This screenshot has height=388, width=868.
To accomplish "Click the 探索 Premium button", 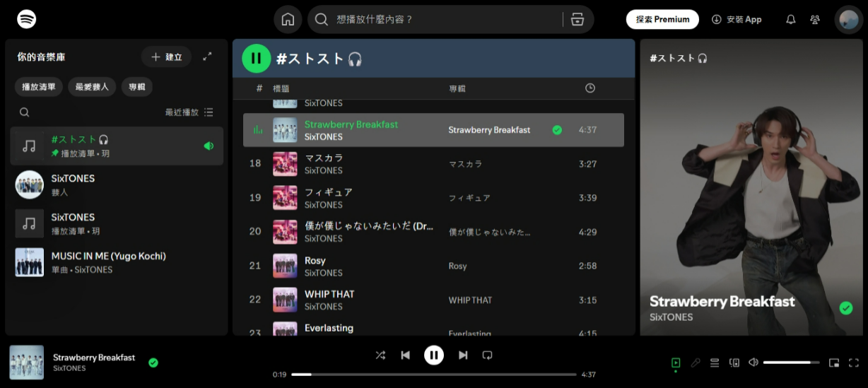I will pos(662,20).
